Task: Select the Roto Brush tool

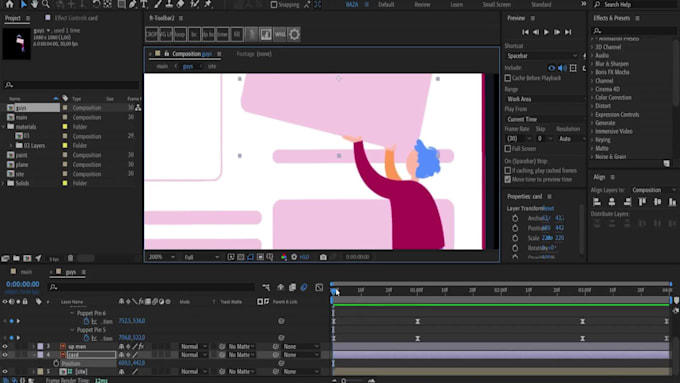Action: [x=195, y=4]
